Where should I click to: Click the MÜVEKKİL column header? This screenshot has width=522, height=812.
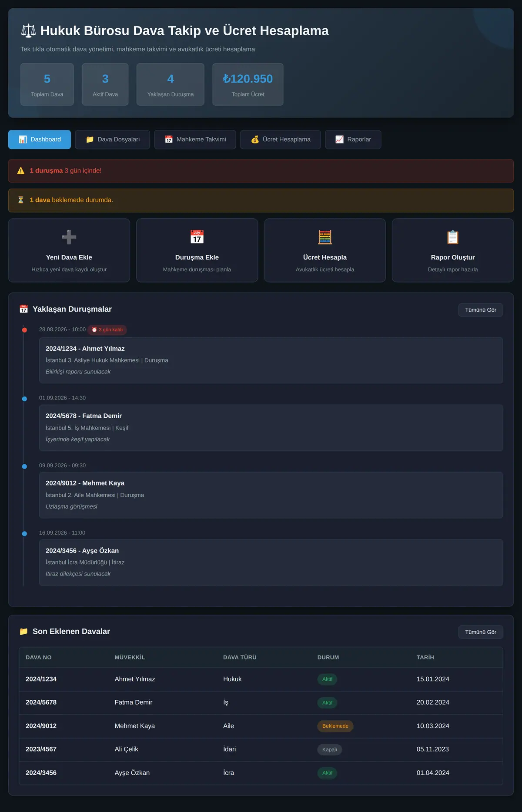[130, 657]
